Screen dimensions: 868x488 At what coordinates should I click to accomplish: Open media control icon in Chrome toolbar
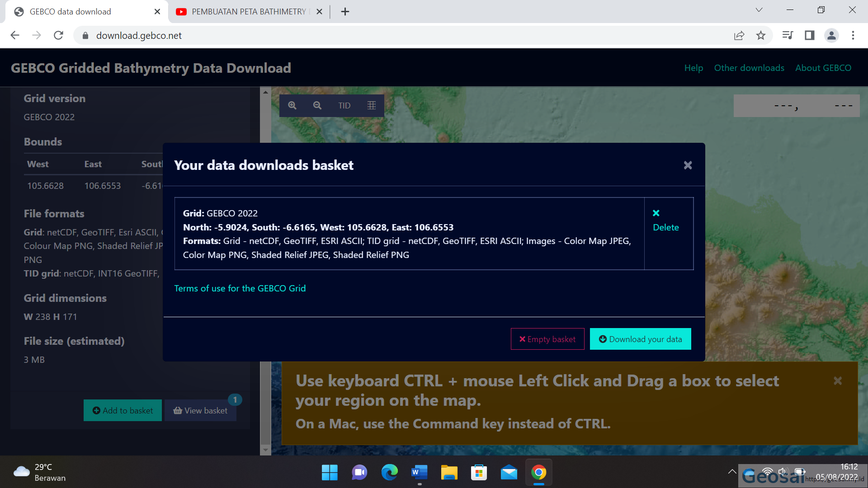tap(788, 35)
